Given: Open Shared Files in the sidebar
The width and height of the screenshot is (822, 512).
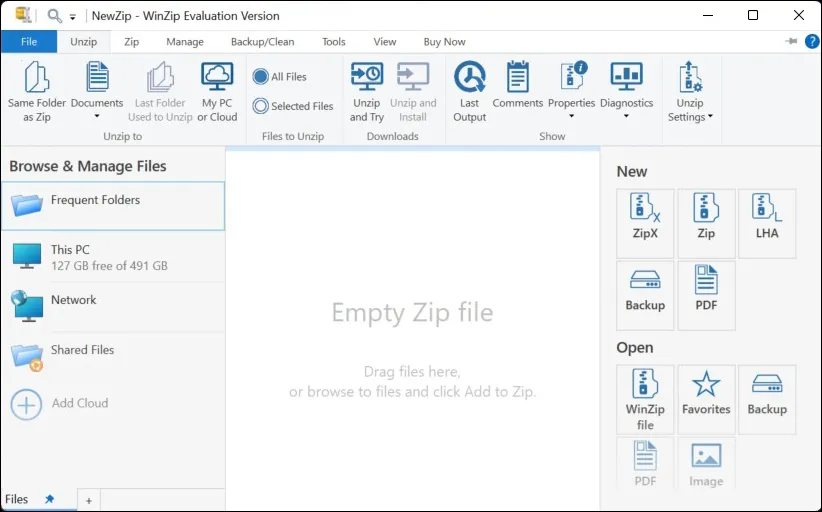Looking at the screenshot, I should tap(113, 357).
